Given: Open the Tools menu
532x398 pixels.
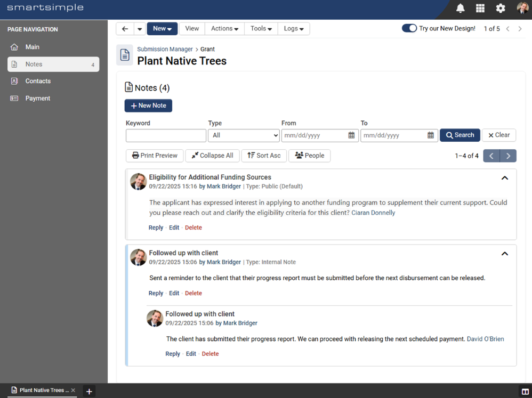Looking at the screenshot, I should 261,29.
